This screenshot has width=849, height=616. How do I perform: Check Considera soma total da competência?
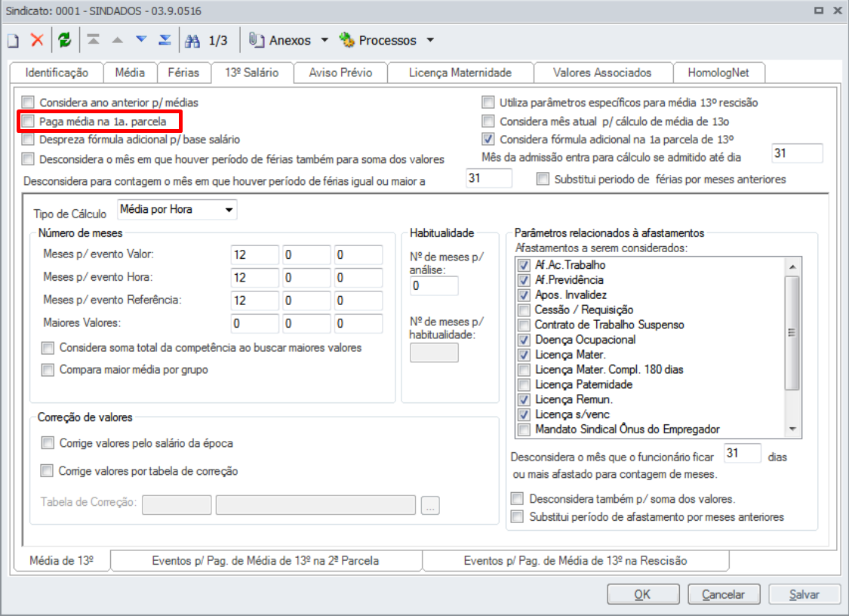48,348
